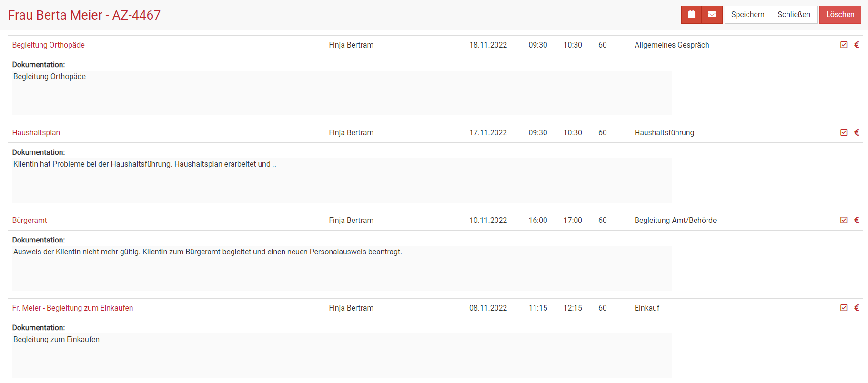This screenshot has height=383, width=868.
Task: Click euro icon for Einkaufen entry
Action: [x=857, y=308]
